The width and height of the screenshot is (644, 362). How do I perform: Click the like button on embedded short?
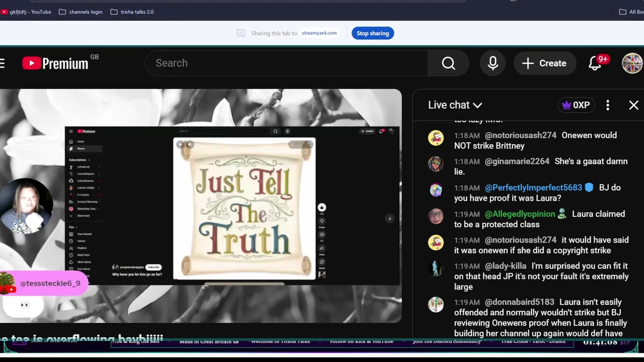tap(322, 207)
